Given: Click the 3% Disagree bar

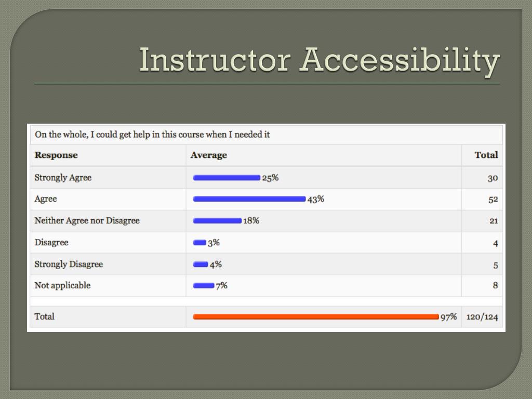Looking at the screenshot, I should (199, 243).
